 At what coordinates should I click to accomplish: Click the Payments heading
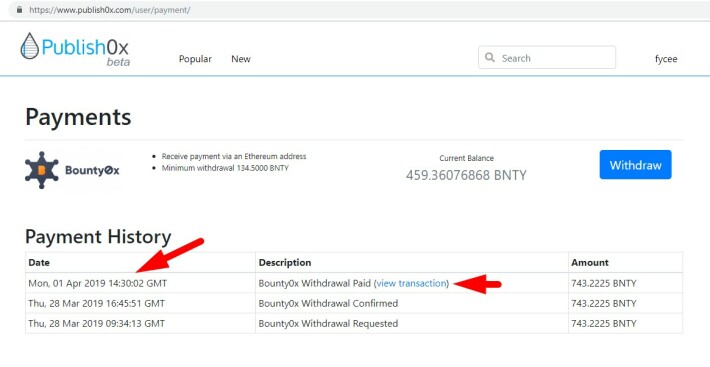pyautogui.click(x=78, y=117)
